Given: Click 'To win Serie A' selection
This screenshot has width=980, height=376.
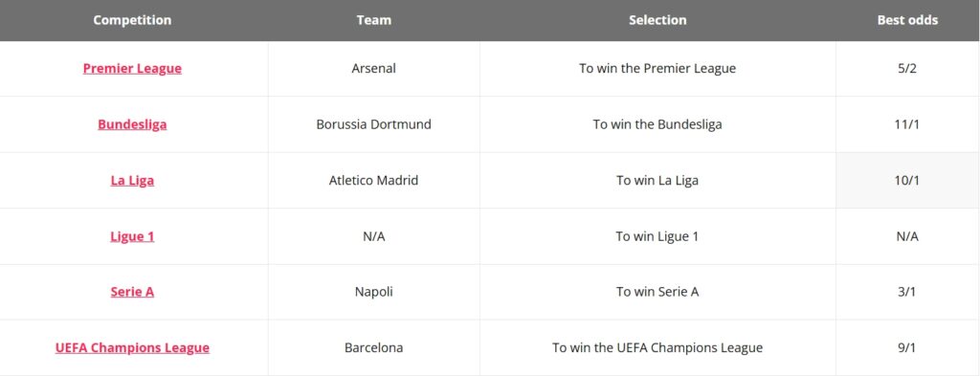Looking at the screenshot, I should point(657,292).
